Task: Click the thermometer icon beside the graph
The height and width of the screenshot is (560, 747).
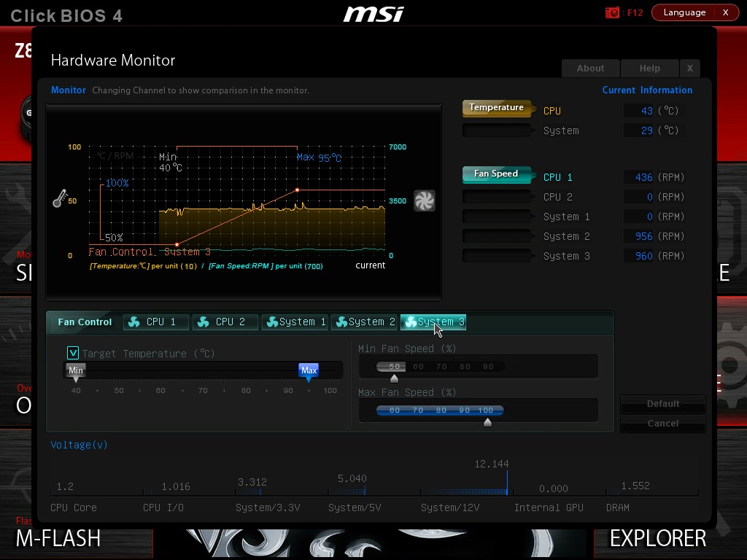Action: (x=60, y=198)
